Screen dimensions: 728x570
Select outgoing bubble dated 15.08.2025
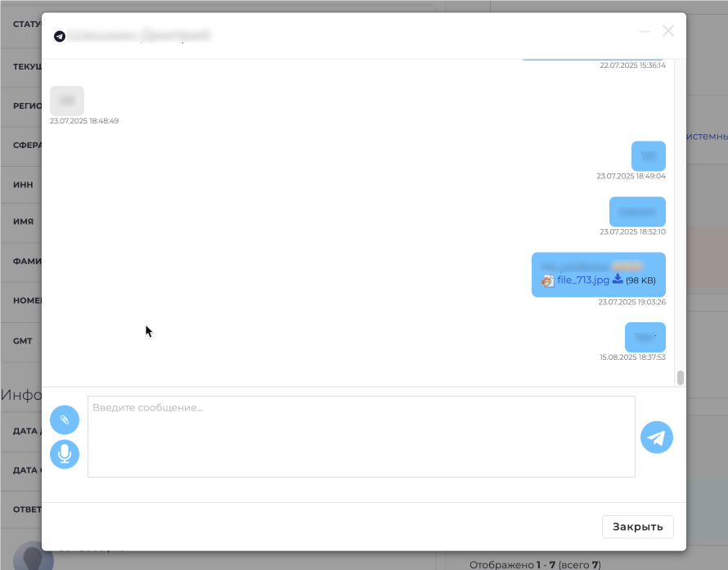pyautogui.click(x=645, y=337)
